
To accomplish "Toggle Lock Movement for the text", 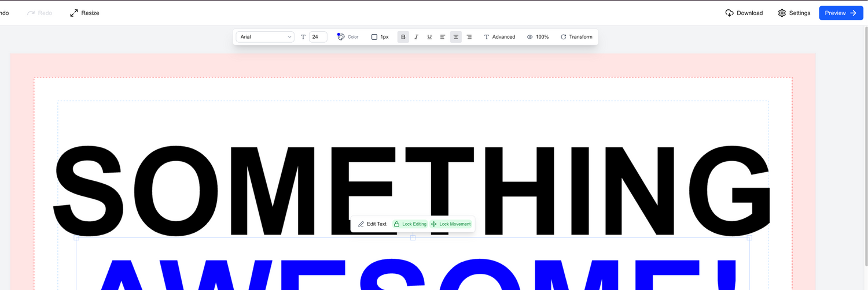I will [451, 224].
